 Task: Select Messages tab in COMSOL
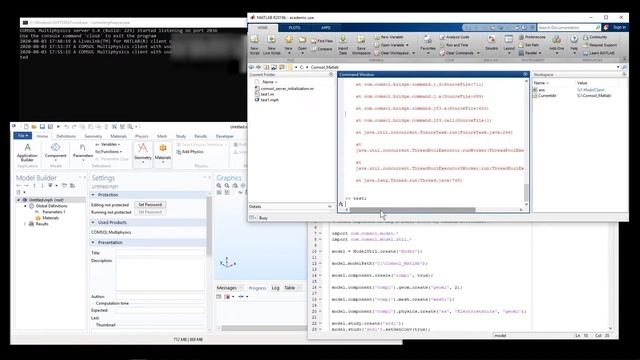pyautogui.click(x=227, y=288)
